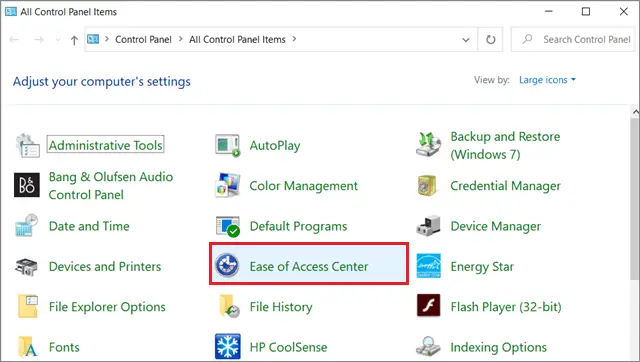Open the recent locations dropdown arrow

(58, 40)
